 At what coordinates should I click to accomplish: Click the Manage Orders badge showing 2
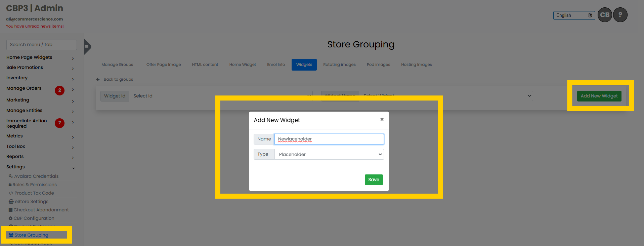click(59, 90)
